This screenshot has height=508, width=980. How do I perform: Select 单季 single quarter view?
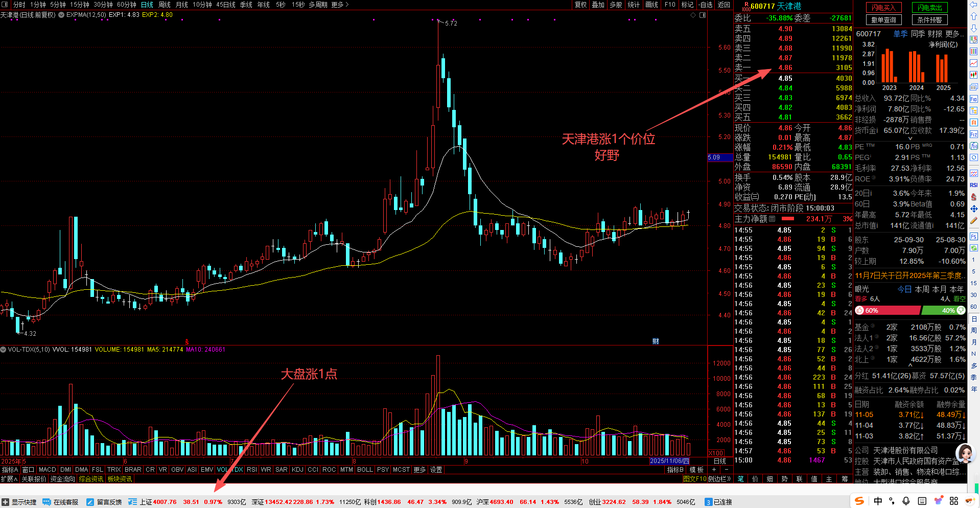(x=900, y=34)
